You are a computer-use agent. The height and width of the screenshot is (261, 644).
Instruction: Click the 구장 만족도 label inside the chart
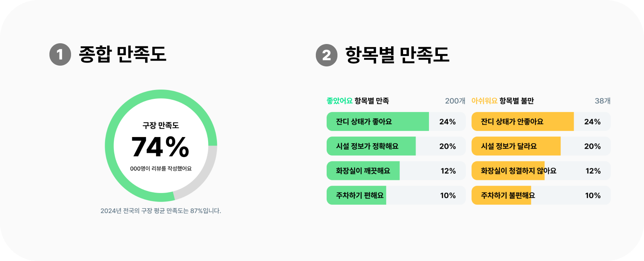(161, 125)
